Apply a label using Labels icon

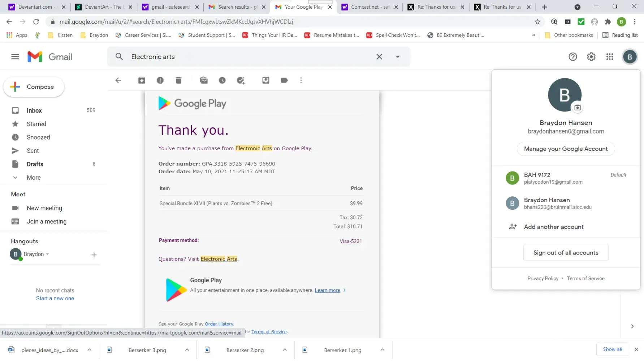284,81
